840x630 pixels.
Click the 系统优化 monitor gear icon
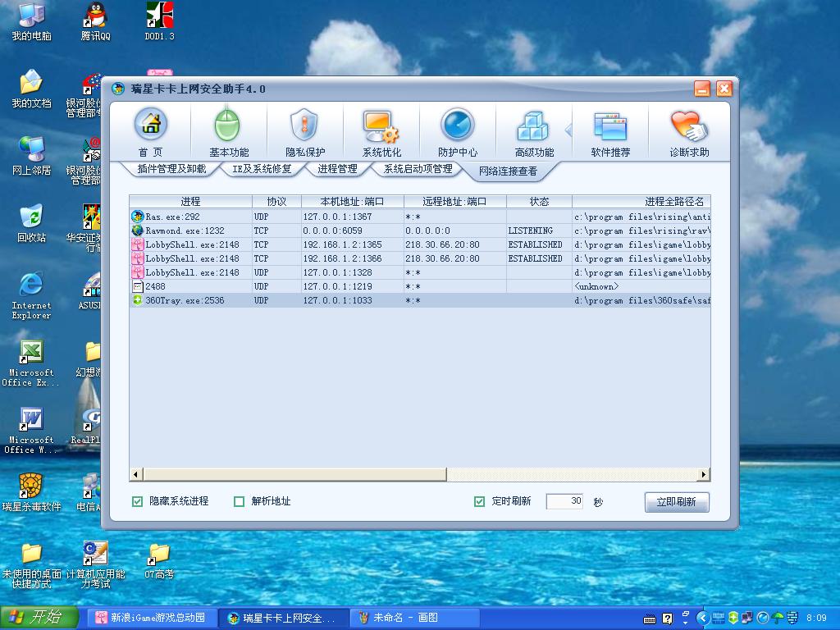(x=381, y=126)
